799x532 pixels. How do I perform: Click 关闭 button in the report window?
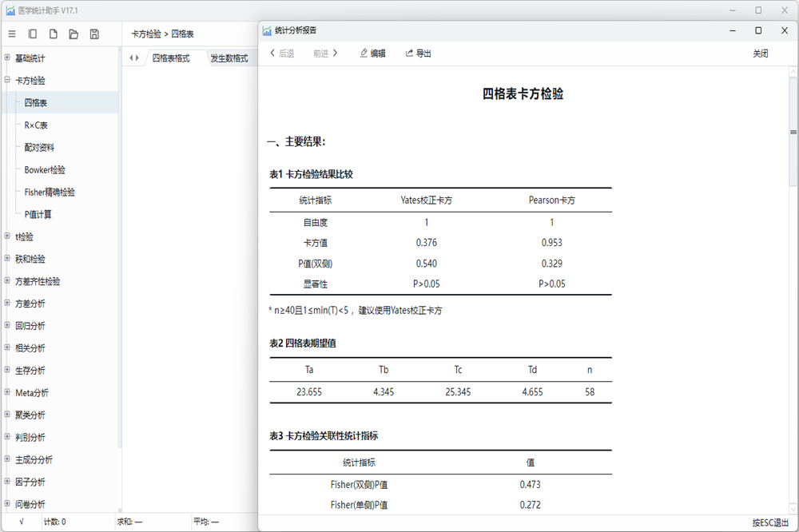tap(761, 54)
